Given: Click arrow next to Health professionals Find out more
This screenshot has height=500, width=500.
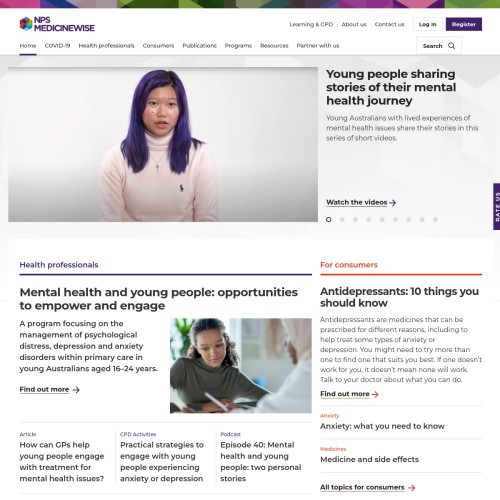Looking at the screenshot, I should [76, 390].
